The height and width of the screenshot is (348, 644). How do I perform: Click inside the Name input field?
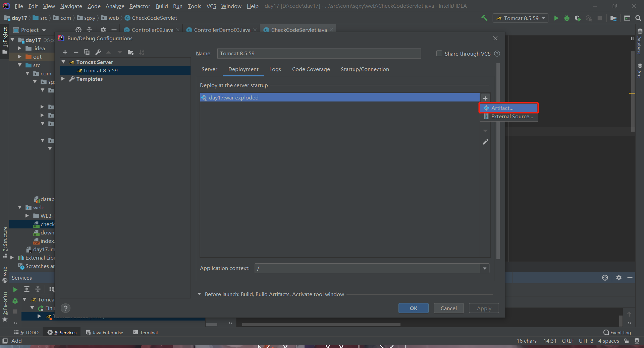(319, 53)
